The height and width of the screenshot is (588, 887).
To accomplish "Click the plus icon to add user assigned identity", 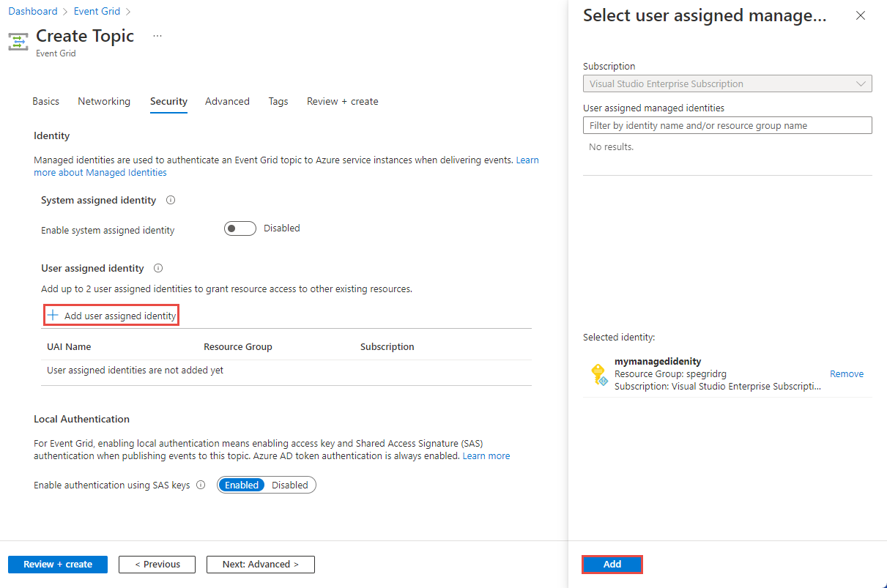I will 53,314.
